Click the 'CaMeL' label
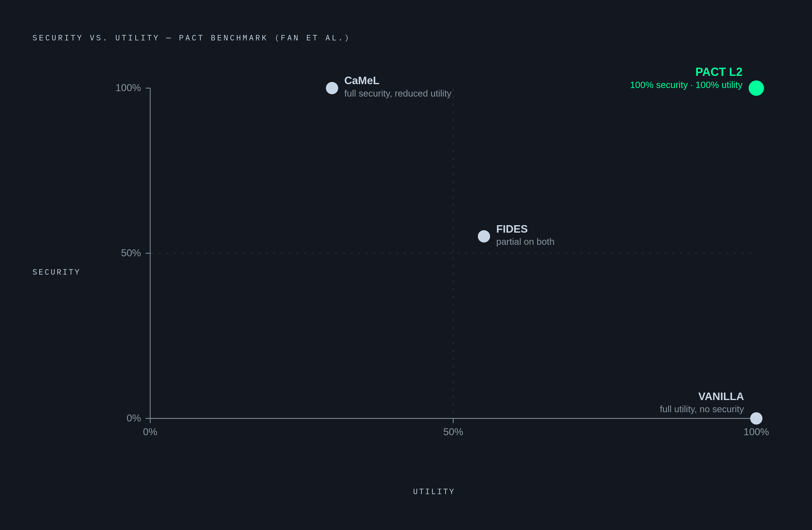This screenshot has height=530, width=812. (x=362, y=81)
